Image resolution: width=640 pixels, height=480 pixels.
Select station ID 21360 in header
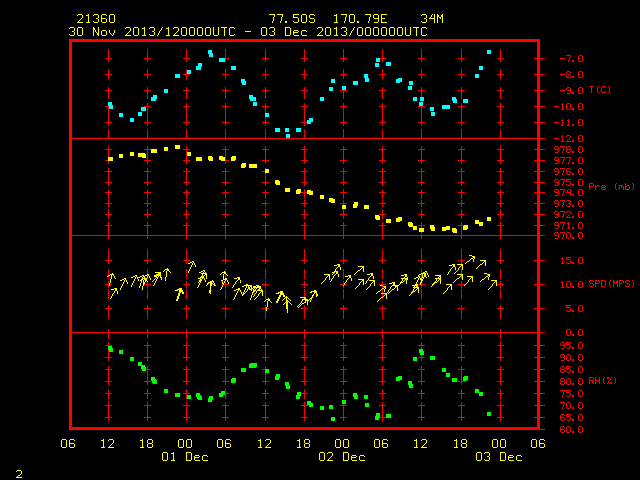(x=96, y=19)
